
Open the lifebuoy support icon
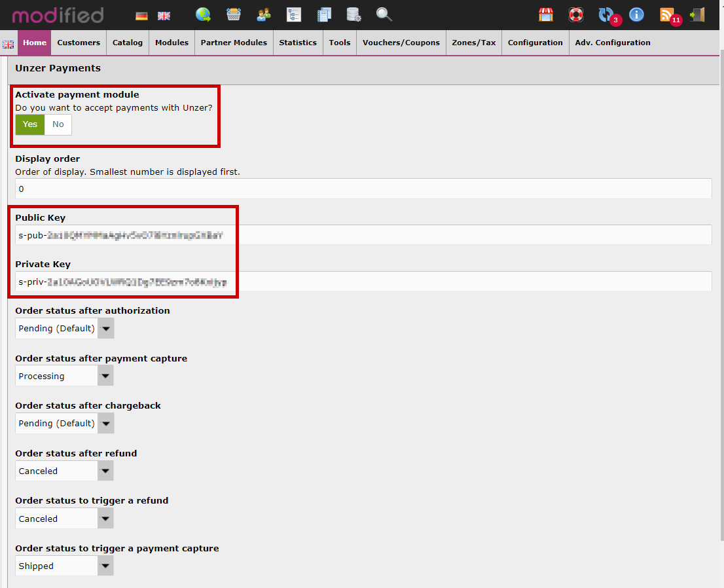[576, 15]
